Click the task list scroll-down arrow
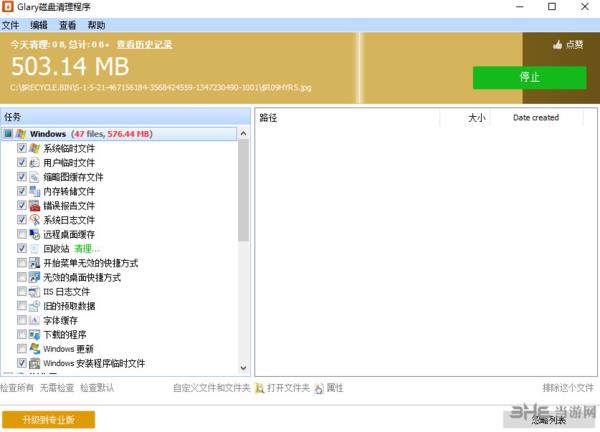Viewport: 600px width, 432px height. tap(243, 368)
